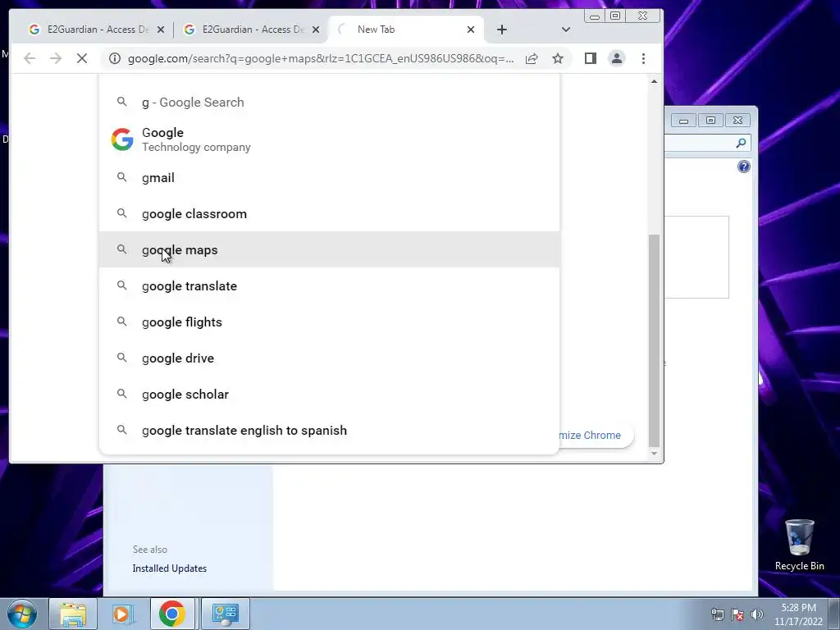Maximize the background Control Panel window
840x630 pixels.
pos(711,120)
